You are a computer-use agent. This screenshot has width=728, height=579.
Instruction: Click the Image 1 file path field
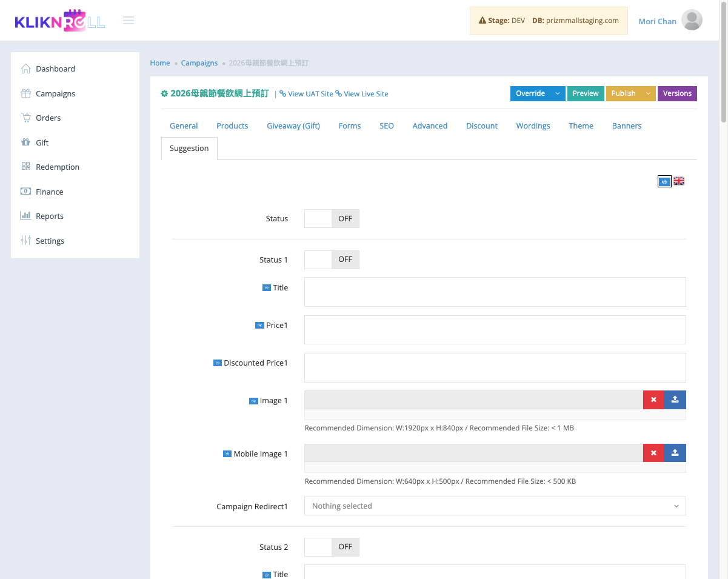(473, 400)
